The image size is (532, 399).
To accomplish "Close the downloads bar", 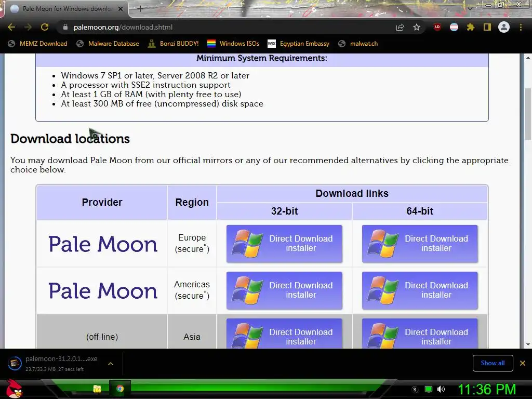I will pos(523,363).
